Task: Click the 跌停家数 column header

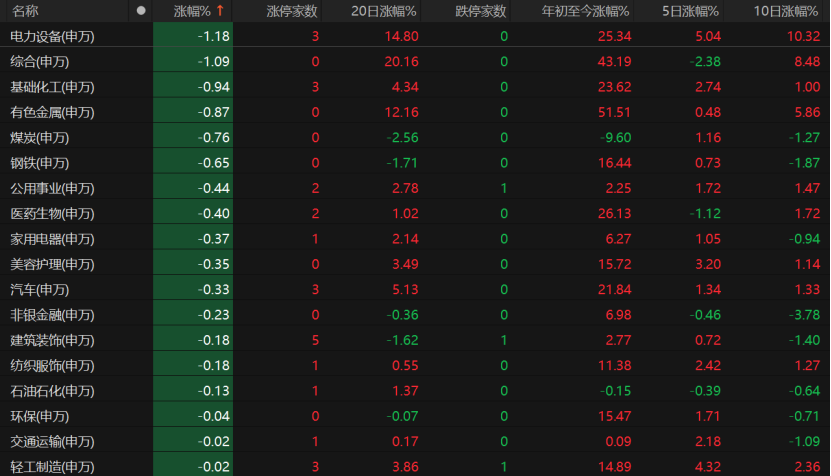Action: tap(480, 11)
